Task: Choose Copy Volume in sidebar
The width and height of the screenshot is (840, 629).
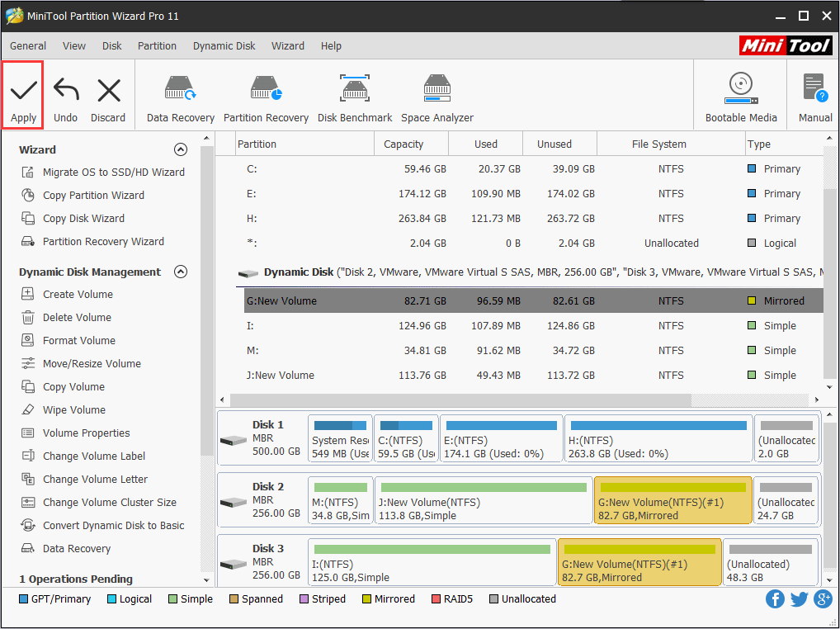Action: pyautogui.click(x=63, y=386)
